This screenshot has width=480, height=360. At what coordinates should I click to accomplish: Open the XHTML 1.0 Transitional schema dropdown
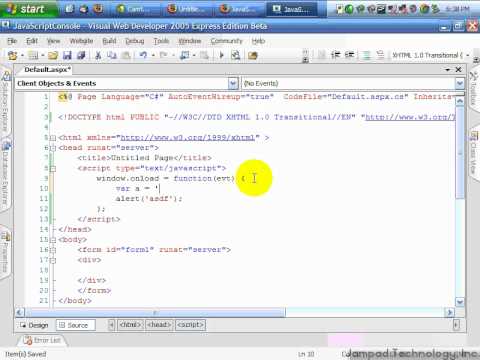pyautogui.click(x=468, y=55)
